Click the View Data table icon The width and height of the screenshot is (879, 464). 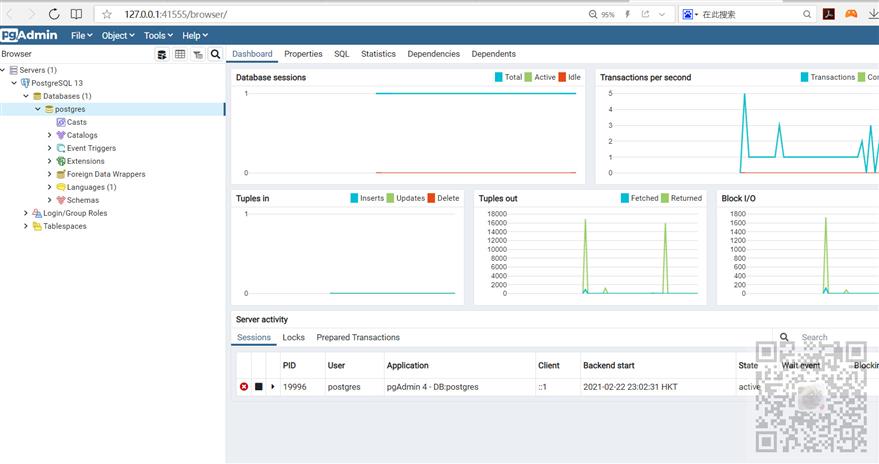click(180, 54)
